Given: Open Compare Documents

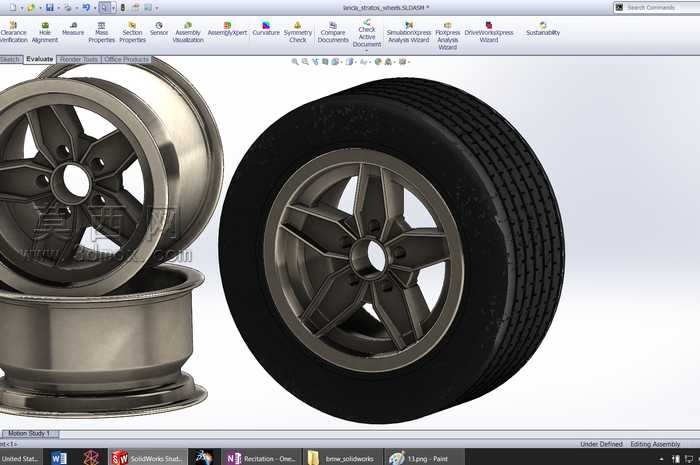Looking at the screenshot, I should pyautogui.click(x=333, y=32).
